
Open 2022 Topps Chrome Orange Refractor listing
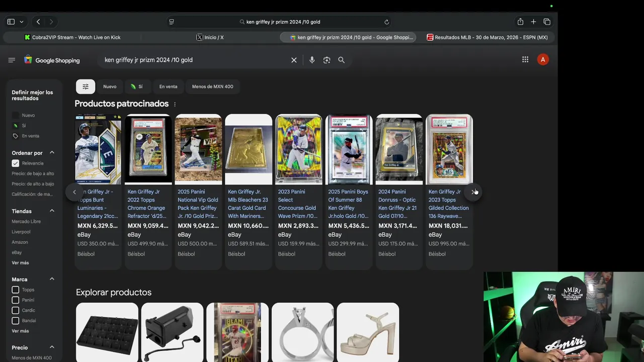point(148,204)
